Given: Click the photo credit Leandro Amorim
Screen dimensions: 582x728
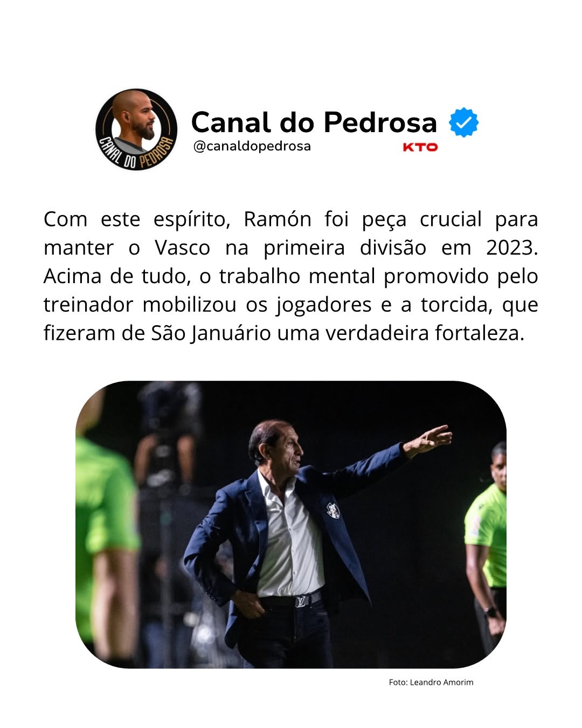Looking at the screenshot, I should click(x=431, y=682).
